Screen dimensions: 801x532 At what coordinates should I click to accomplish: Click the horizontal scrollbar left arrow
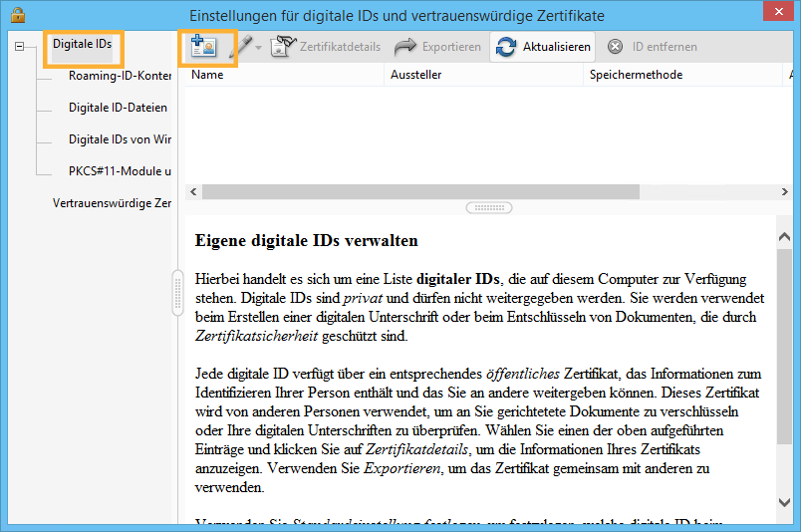(x=193, y=191)
